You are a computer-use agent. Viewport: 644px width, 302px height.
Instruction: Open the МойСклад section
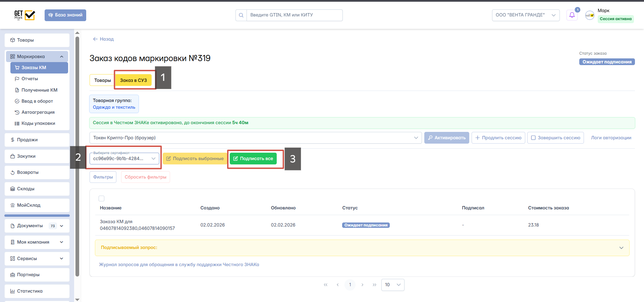click(37, 205)
